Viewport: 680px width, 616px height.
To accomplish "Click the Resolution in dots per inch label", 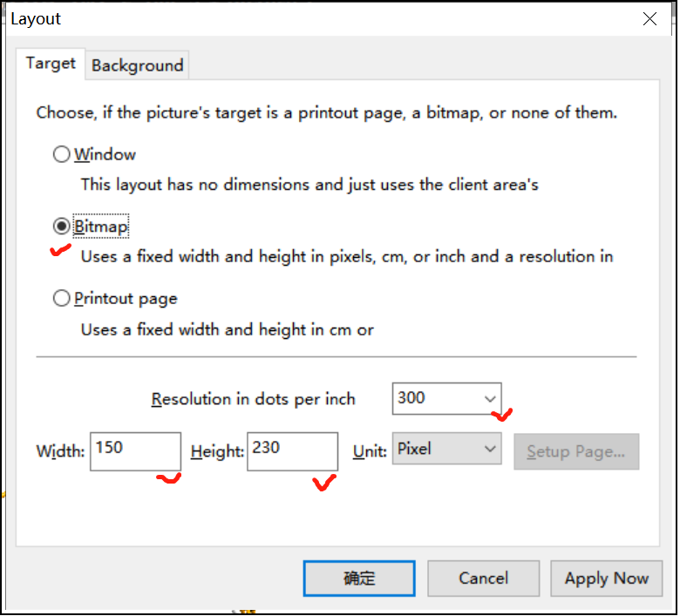I will (254, 399).
